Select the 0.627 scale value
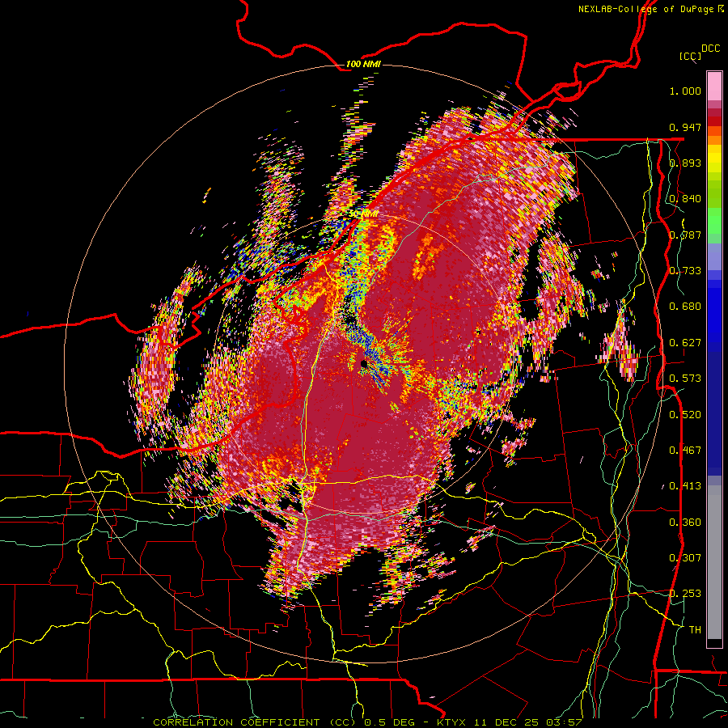Image resolution: width=728 pixels, height=728 pixels. click(x=685, y=343)
